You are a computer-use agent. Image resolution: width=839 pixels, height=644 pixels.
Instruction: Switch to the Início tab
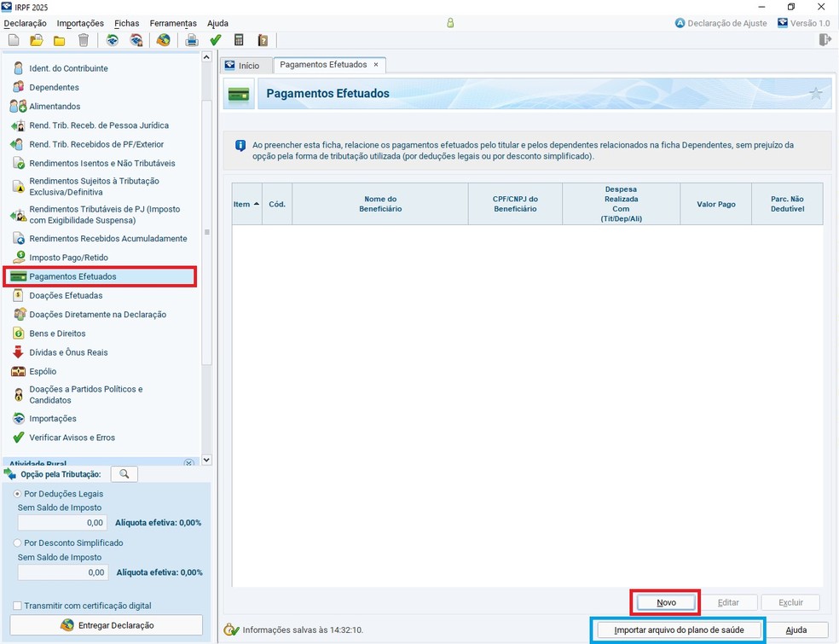pyautogui.click(x=243, y=65)
